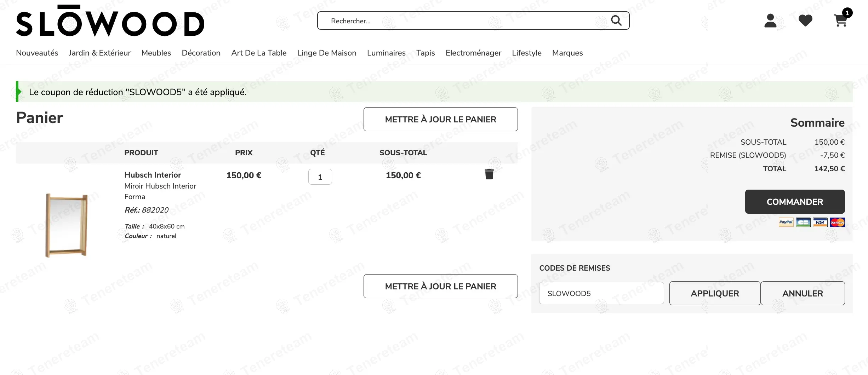
Task: Open the Luminaires menu
Action: click(386, 53)
